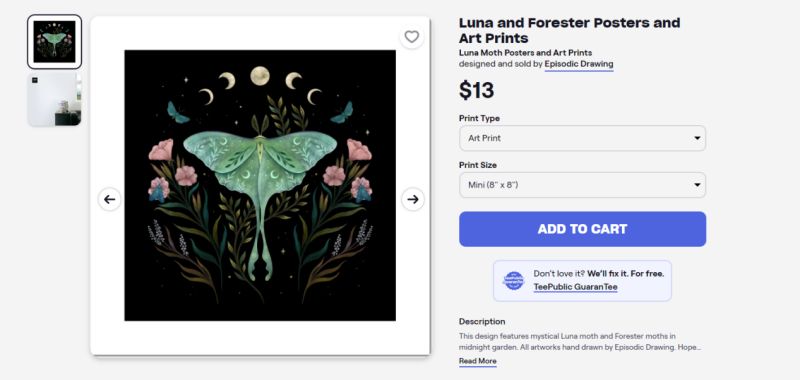
Task: Click the main Luna moth product image
Action: coord(260,185)
